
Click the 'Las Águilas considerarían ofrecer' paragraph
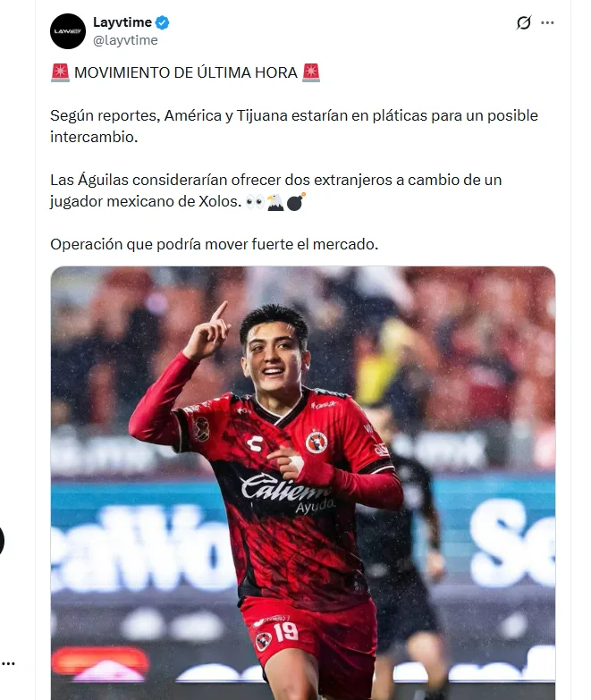276,190
